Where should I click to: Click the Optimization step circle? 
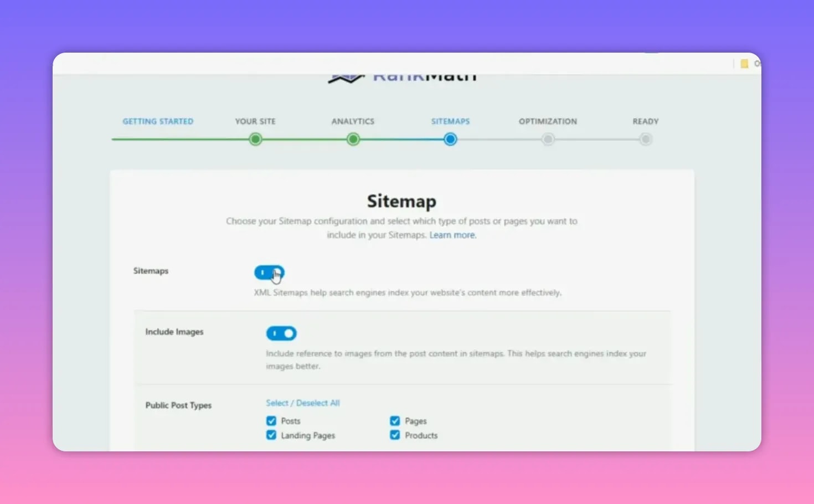coord(548,139)
